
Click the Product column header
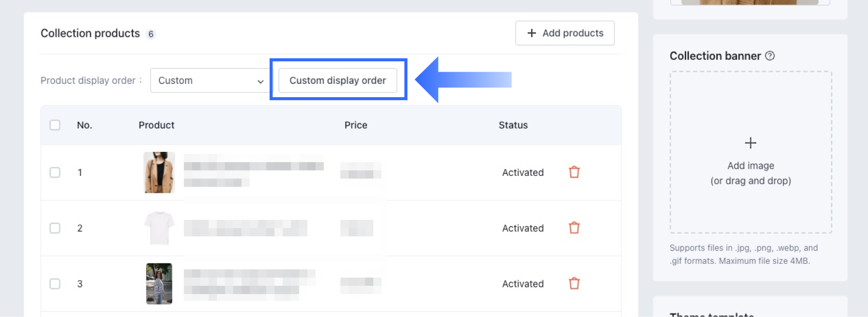pyautogui.click(x=156, y=125)
